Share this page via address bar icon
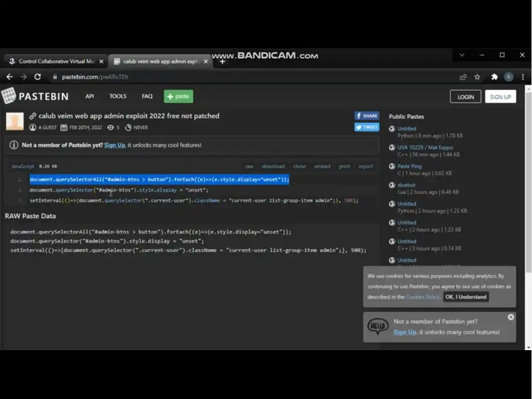This screenshot has width=532, height=399. (463, 77)
